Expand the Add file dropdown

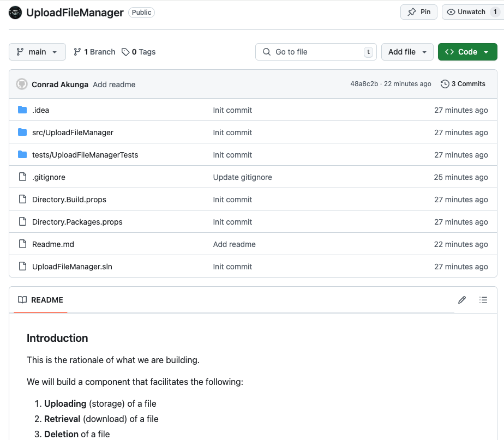point(407,52)
